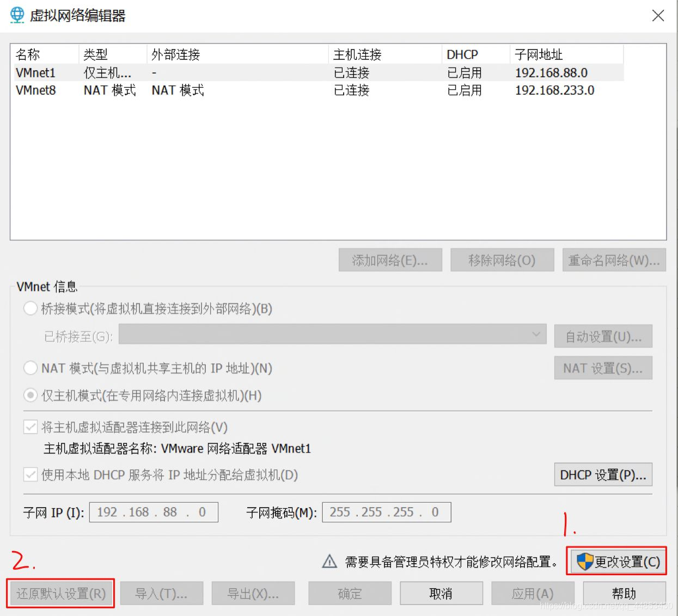
Task: Click VMnet1 type cell 仅主机...
Action: pos(107,72)
